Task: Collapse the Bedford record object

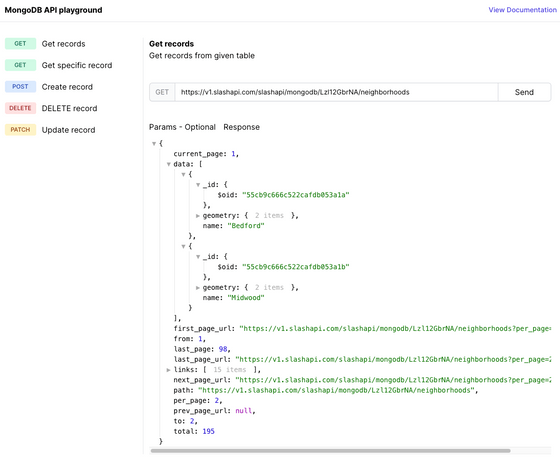Action: [x=183, y=175]
